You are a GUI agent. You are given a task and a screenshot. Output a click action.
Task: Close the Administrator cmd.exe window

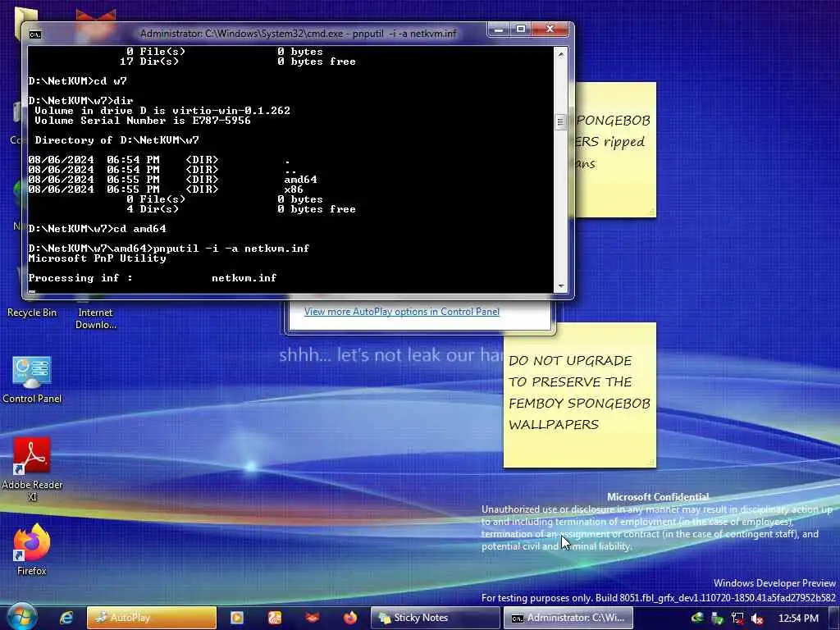point(550,30)
